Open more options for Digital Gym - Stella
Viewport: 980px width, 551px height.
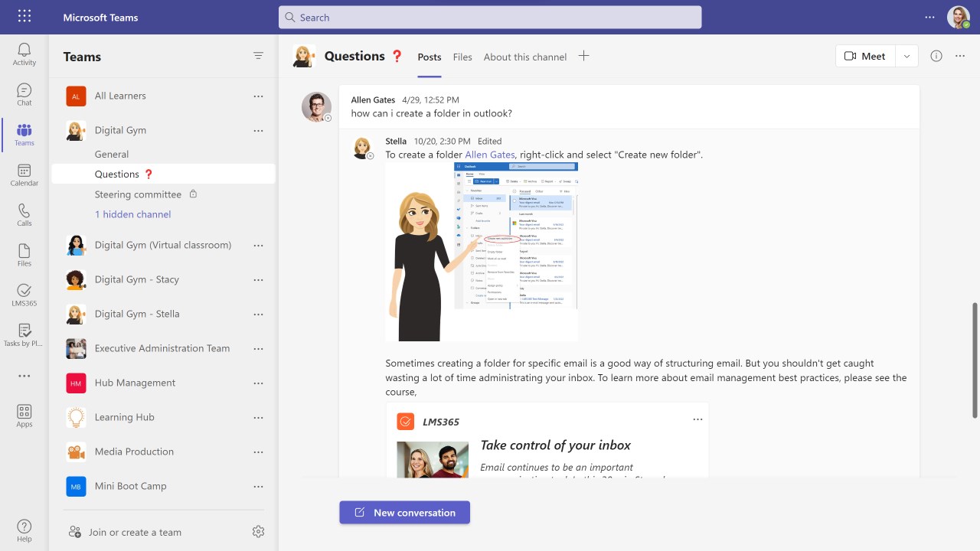(258, 314)
